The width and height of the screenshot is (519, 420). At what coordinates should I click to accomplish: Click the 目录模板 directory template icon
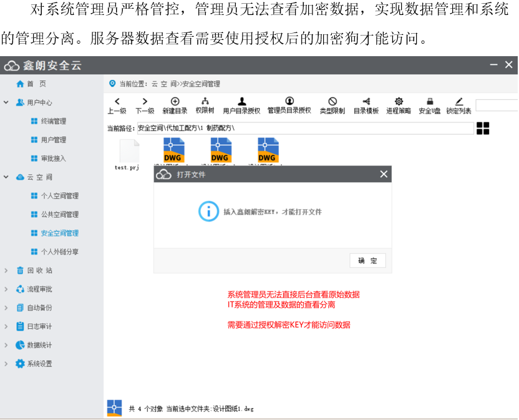366,102
